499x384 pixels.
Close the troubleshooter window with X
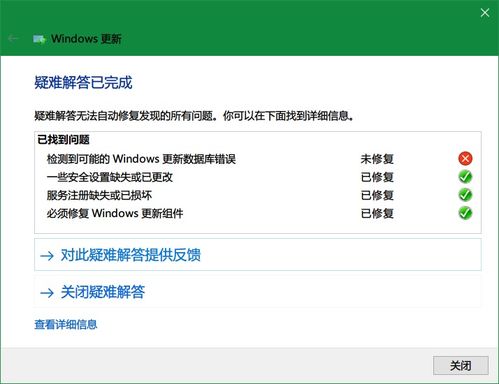pyautogui.click(x=485, y=13)
